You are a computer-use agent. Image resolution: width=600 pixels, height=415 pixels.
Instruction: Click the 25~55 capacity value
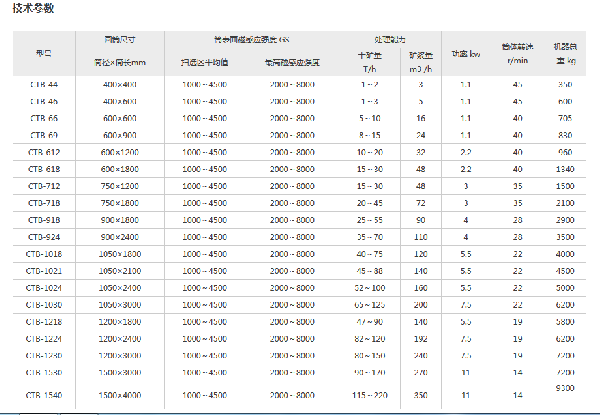click(x=370, y=220)
